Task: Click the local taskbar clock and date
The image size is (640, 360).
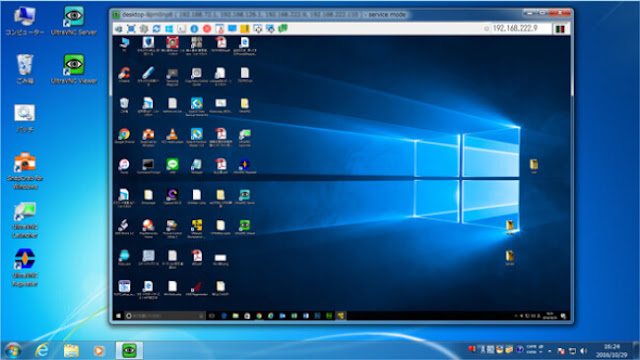Action: tap(611, 351)
